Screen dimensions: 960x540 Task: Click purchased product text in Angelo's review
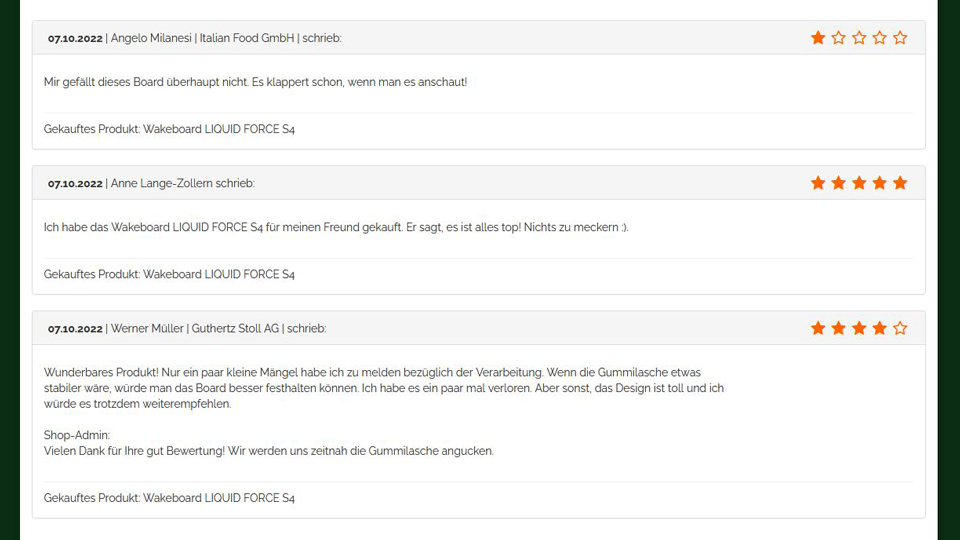(x=169, y=129)
